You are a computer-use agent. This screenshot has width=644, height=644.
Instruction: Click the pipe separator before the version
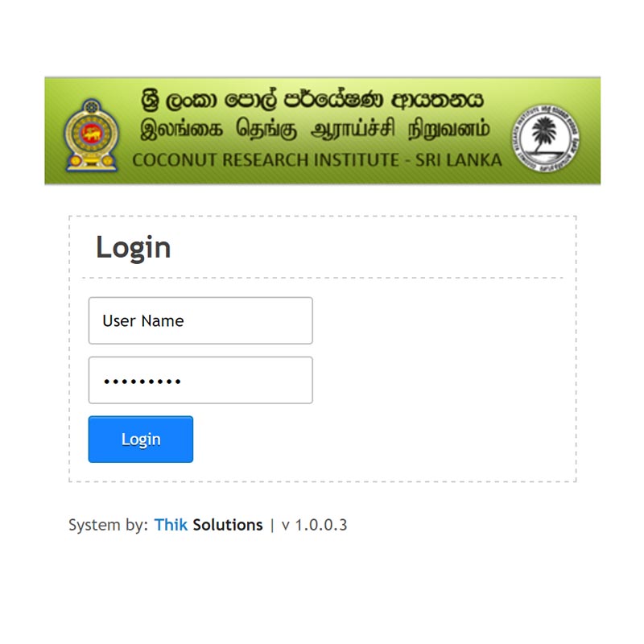(x=272, y=526)
